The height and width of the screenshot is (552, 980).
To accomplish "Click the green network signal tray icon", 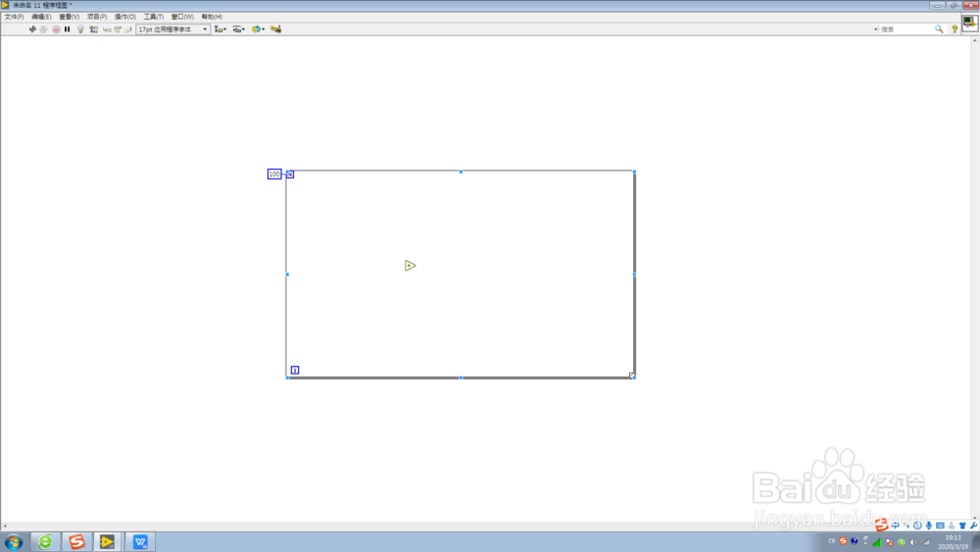I will [877, 542].
